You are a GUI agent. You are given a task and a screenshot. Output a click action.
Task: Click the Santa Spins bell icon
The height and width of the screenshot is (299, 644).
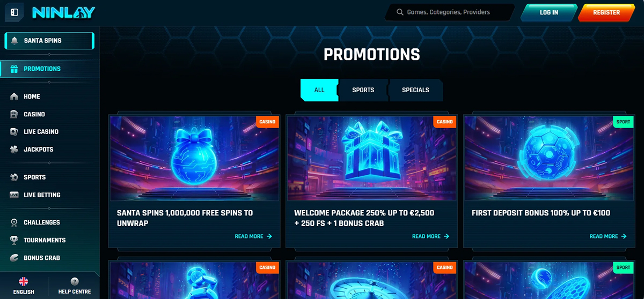click(x=14, y=41)
